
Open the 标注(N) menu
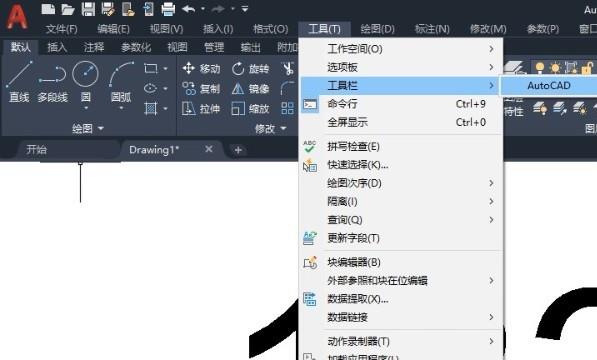(x=432, y=29)
